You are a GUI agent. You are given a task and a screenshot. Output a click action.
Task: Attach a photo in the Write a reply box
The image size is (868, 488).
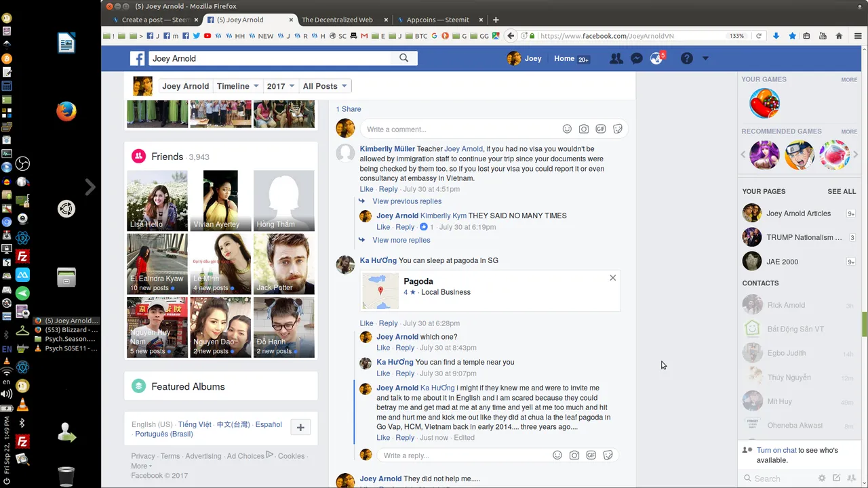click(574, 455)
